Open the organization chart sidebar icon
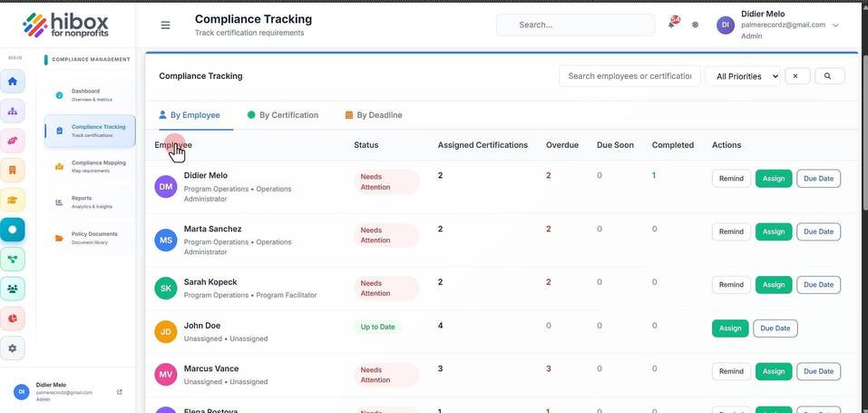 point(12,111)
